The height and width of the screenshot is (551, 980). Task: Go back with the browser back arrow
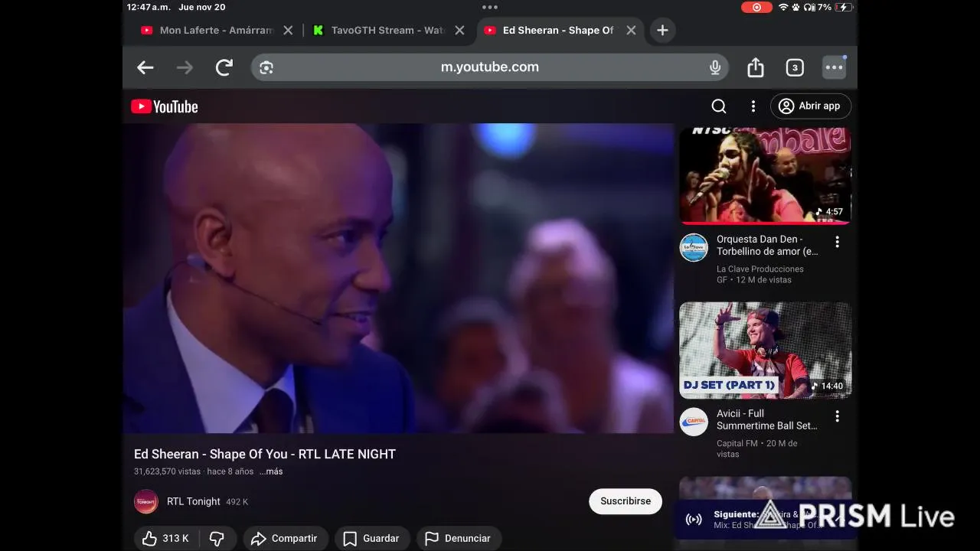[x=145, y=67]
